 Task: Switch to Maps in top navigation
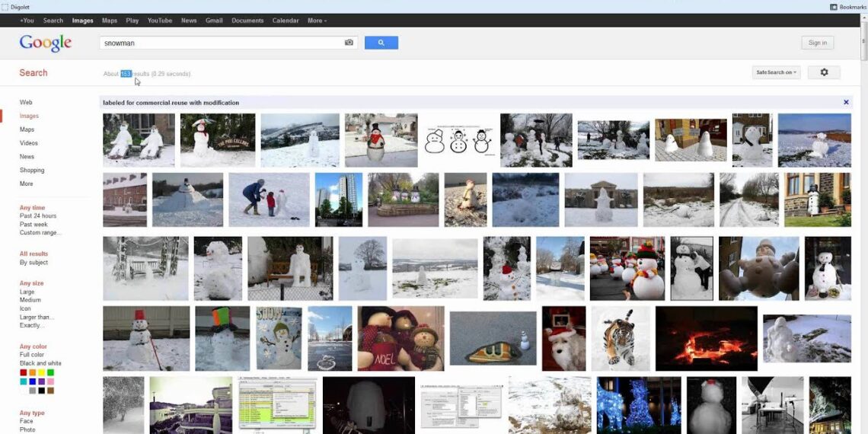110,21
